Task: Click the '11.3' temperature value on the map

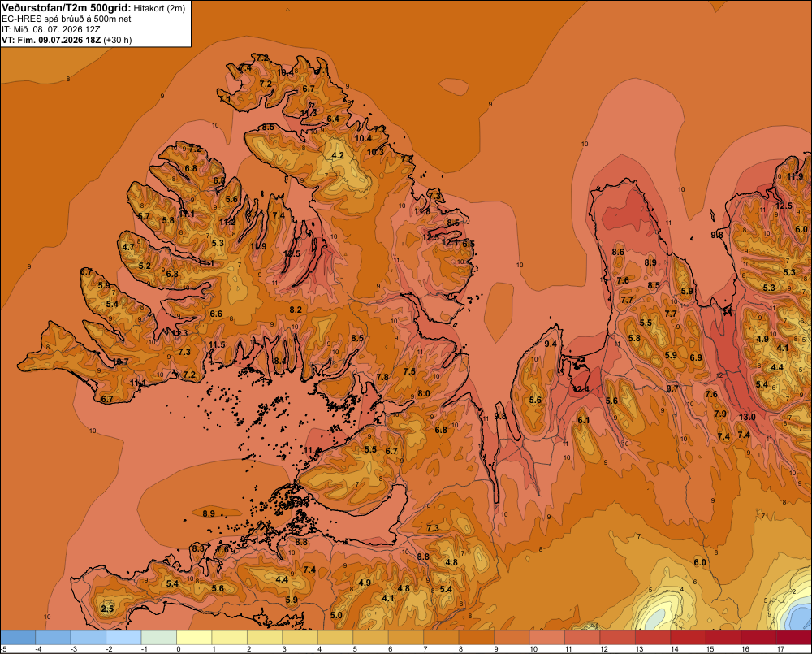Action: (309, 112)
